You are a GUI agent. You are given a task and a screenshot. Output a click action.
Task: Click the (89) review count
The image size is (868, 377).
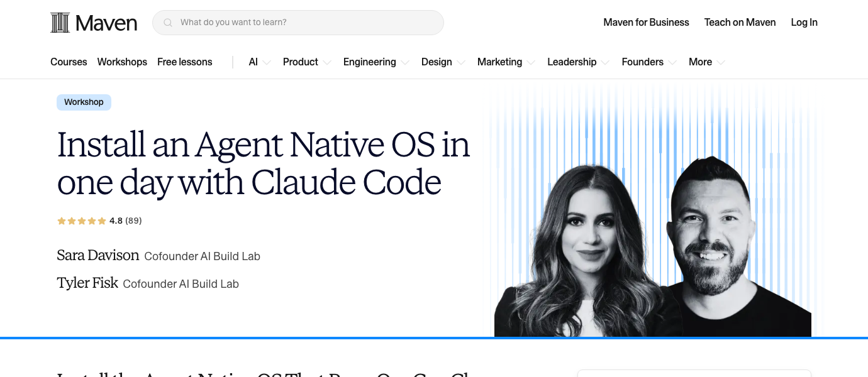point(133,221)
